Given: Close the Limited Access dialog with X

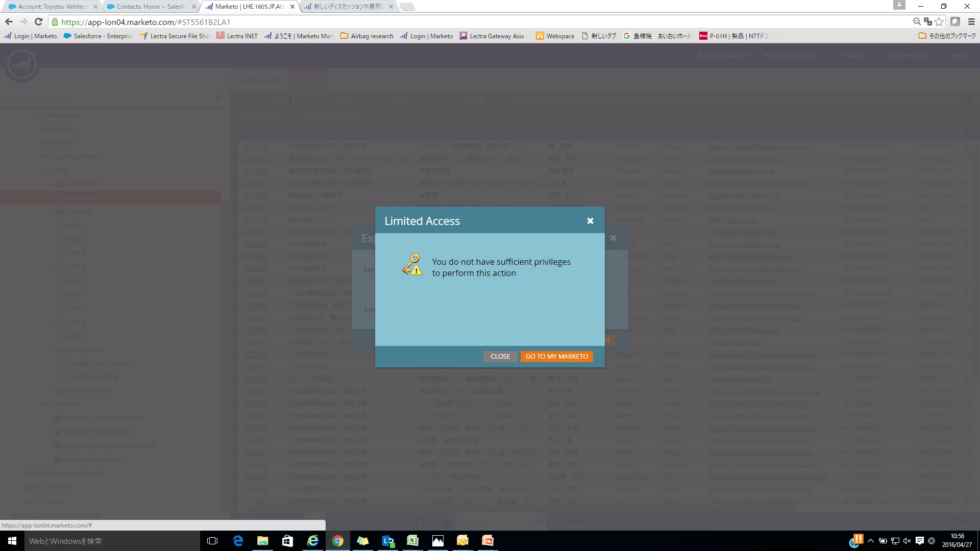Looking at the screenshot, I should tap(590, 221).
